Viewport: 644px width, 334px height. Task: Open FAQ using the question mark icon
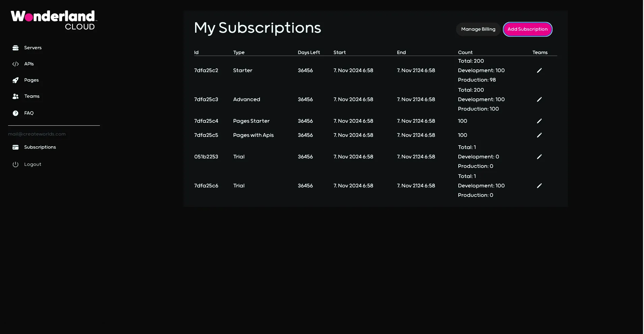(x=16, y=113)
